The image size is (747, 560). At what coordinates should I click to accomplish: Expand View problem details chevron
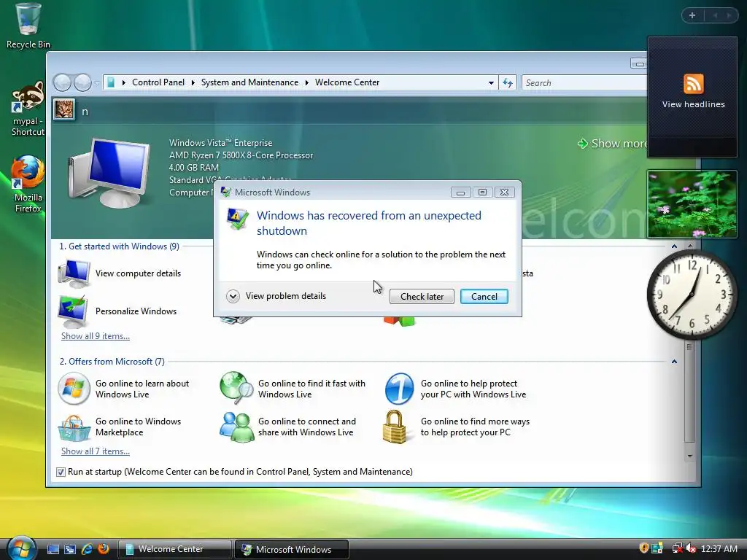coord(233,296)
